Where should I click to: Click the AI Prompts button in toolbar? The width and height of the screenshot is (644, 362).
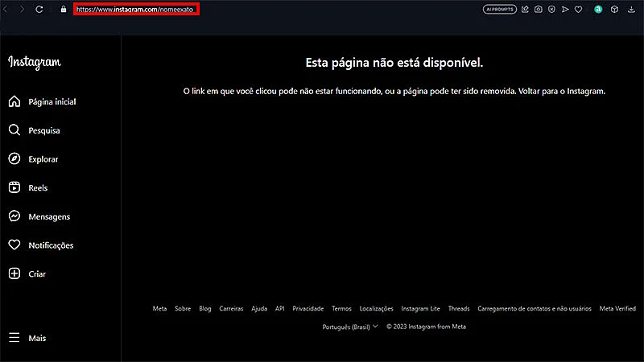tap(499, 9)
